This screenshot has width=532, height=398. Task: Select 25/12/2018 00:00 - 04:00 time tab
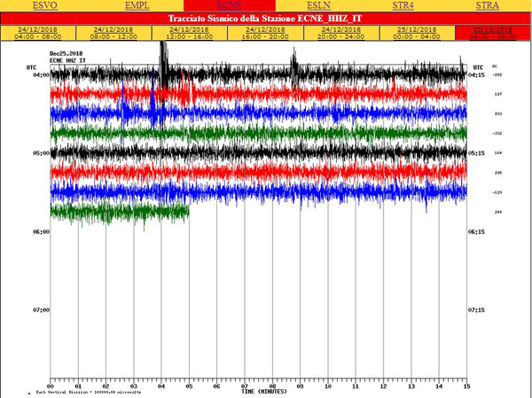(417, 32)
